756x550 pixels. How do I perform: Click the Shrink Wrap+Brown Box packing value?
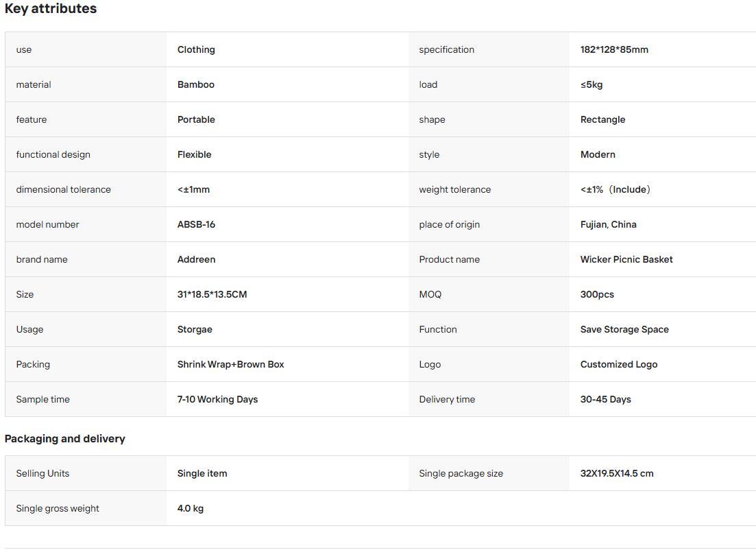pyautogui.click(x=230, y=364)
